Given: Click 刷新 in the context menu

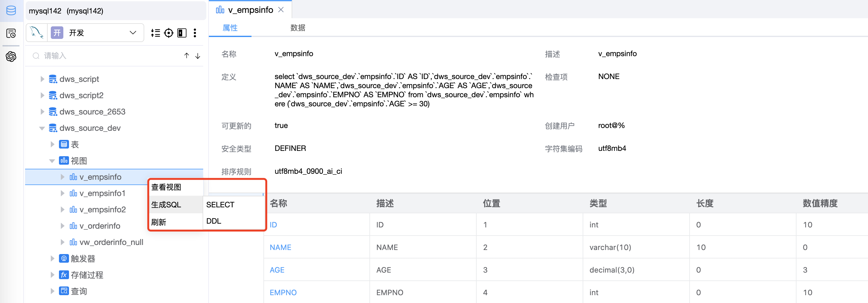Looking at the screenshot, I should click(x=159, y=222).
